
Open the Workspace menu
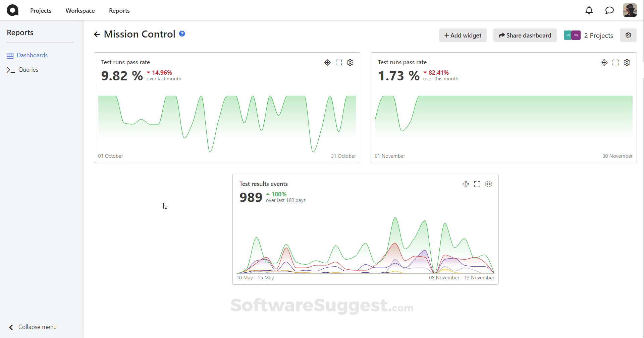80,11
